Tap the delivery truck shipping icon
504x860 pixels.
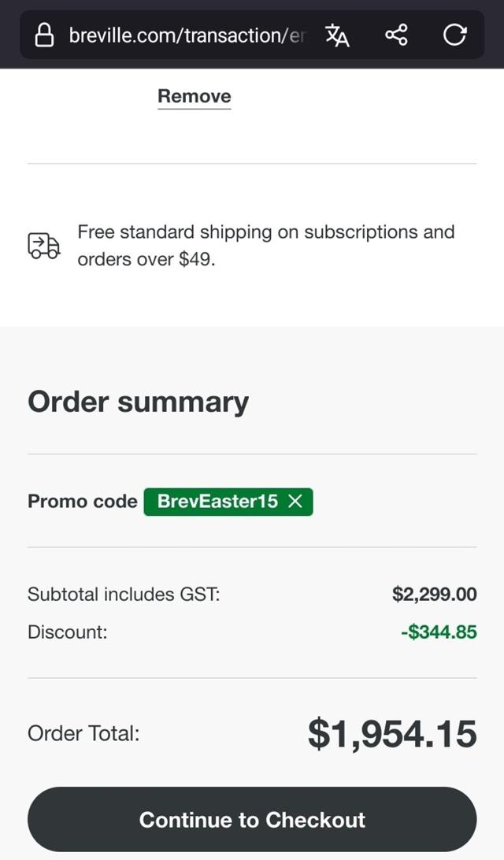(x=43, y=246)
